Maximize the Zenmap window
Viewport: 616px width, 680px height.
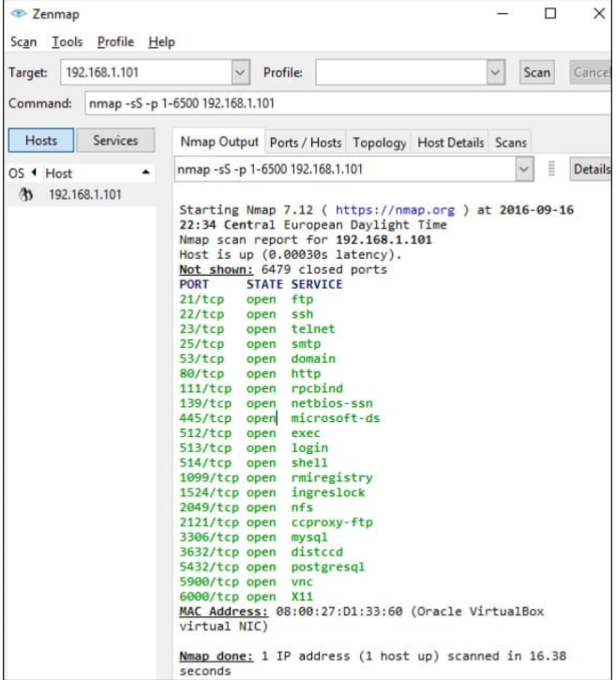(x=550, y=13)
